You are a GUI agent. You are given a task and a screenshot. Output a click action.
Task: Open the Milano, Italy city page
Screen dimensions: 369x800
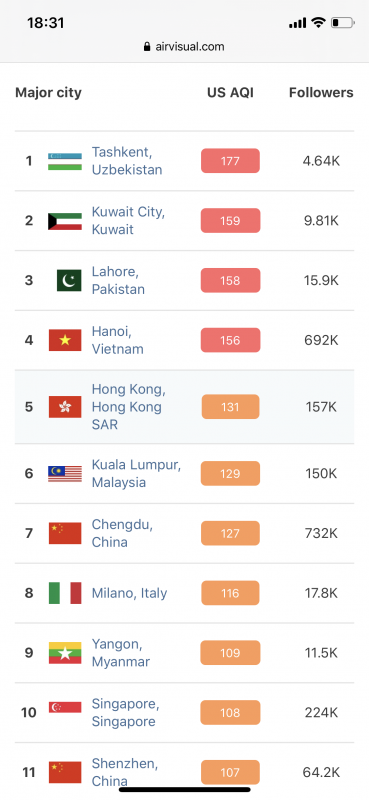point(130,593)
